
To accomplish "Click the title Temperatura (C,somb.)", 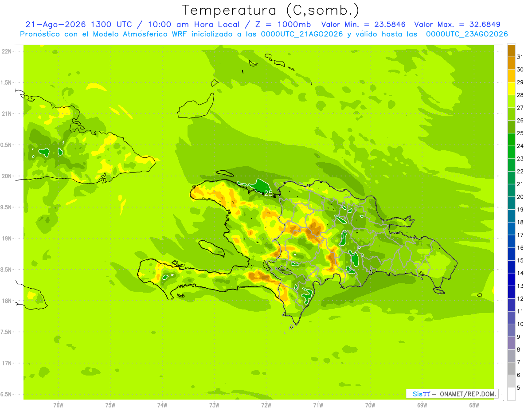I will pyautogui.click(x=270, y=10).
